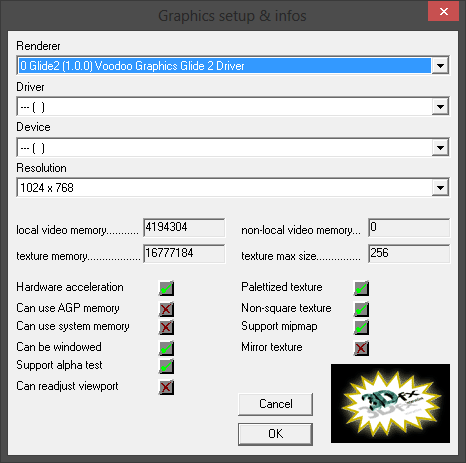Expand the Device dropdown list
Image resolution: width=466 pixels, height=463 pixels.
point(440,148)
